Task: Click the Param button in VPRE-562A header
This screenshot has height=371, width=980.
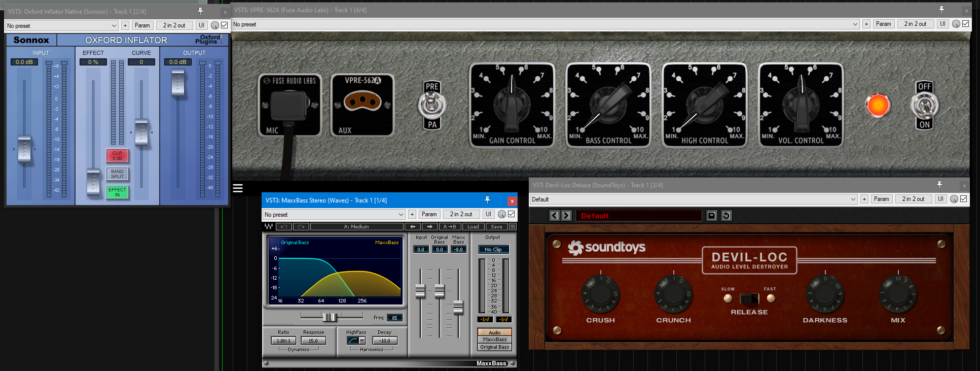Action: pos(883,24)
